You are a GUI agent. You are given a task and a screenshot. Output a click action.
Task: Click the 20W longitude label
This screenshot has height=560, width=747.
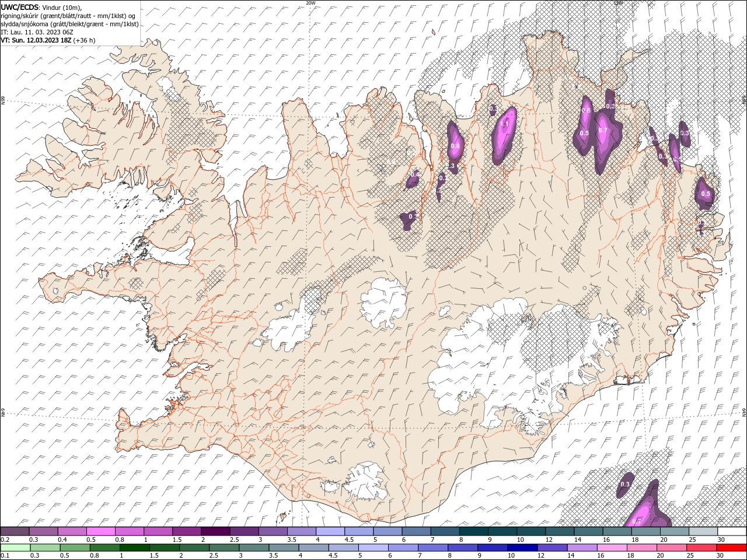click(x=310, y=3)
